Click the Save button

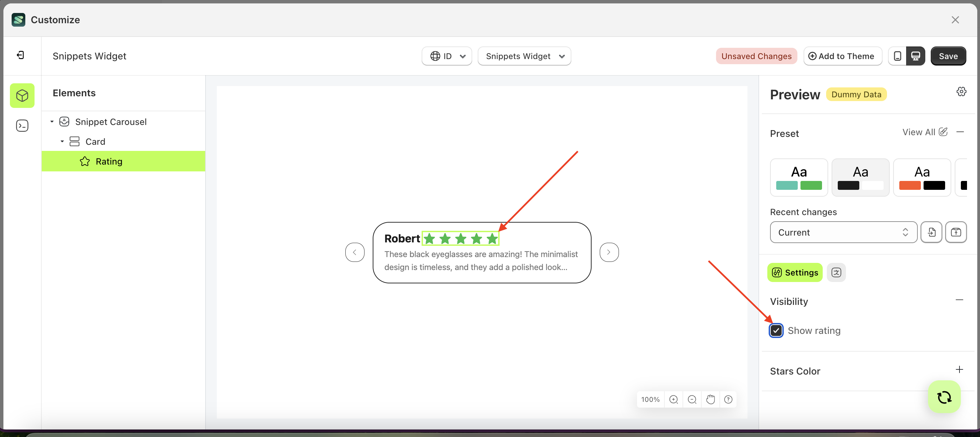point(948,56)
